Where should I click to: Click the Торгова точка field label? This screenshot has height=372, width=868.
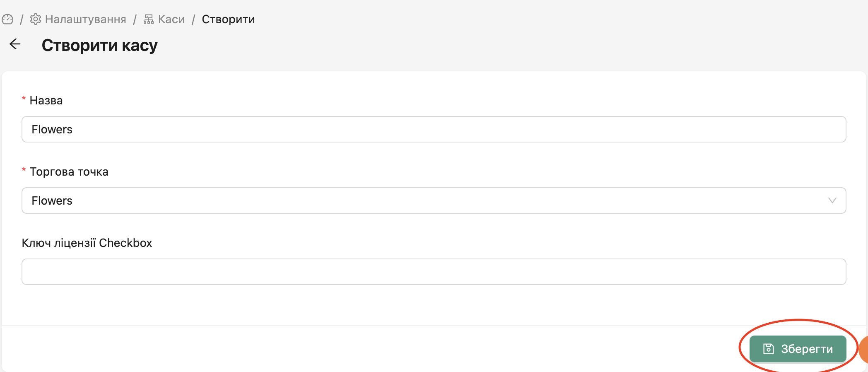[x=69, y=172]
